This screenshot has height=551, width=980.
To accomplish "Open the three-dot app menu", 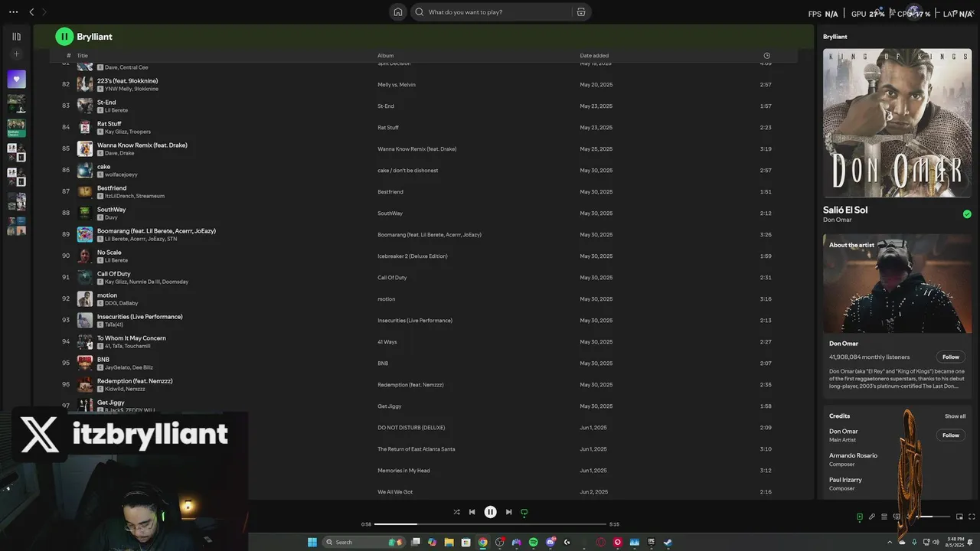I will click(13, 11).
